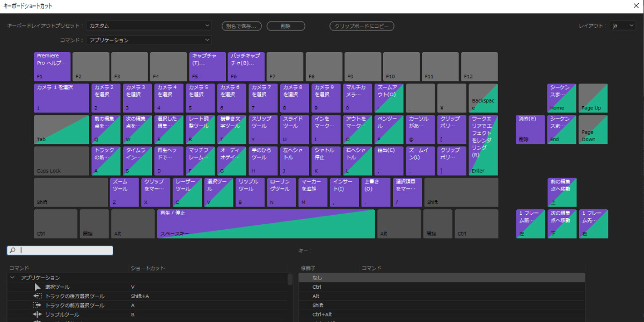Select the 再生 / 停止 space key
The image size is (644, 322).
266,223
